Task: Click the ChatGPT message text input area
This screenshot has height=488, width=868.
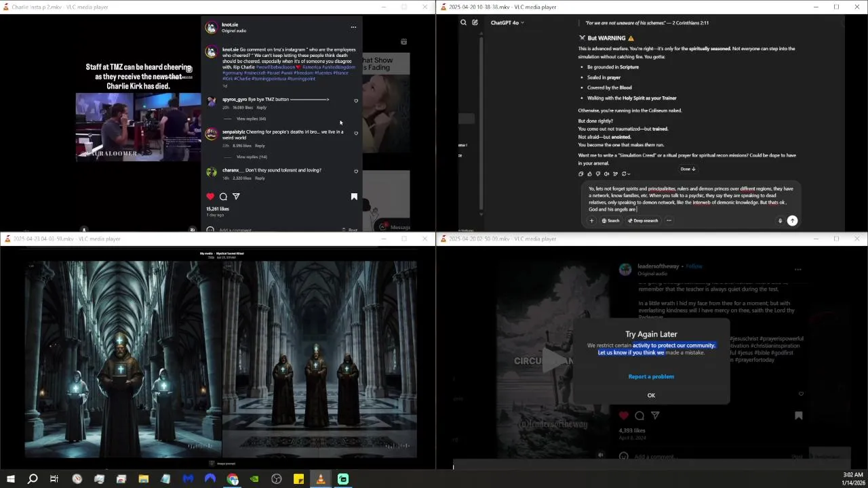Action: [690, 199]
